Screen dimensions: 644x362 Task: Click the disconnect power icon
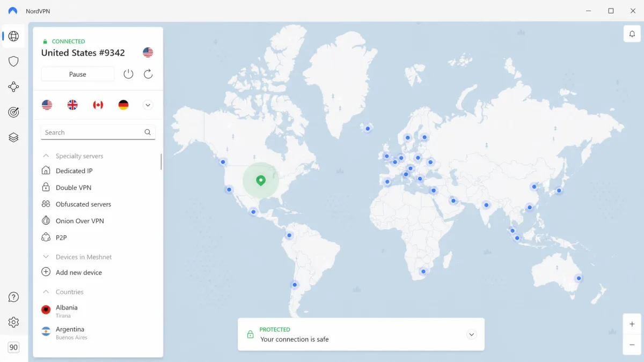click(128, 74)
